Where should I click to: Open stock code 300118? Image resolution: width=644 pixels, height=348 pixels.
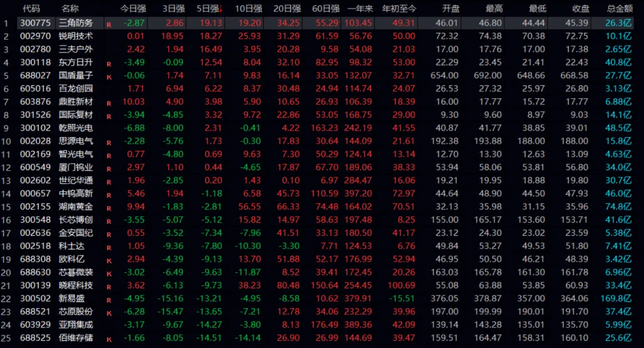pos(35,62)
